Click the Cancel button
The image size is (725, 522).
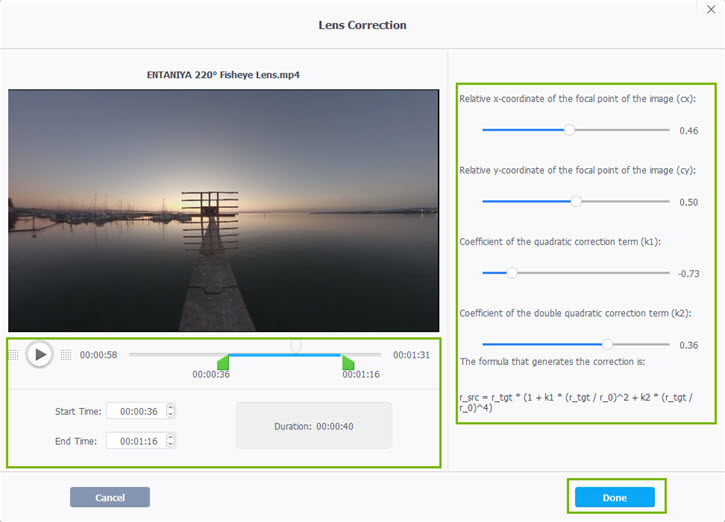pos(110,497)
